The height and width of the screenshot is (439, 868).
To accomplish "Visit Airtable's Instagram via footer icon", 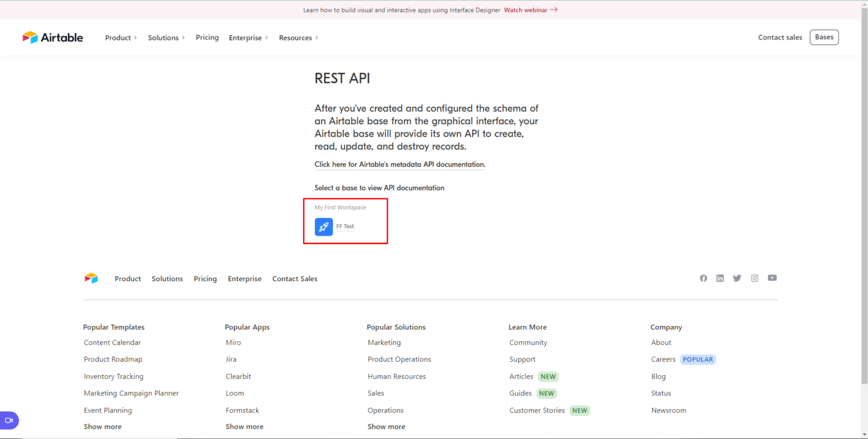I will pyautogui.click(x=754, y=278).
